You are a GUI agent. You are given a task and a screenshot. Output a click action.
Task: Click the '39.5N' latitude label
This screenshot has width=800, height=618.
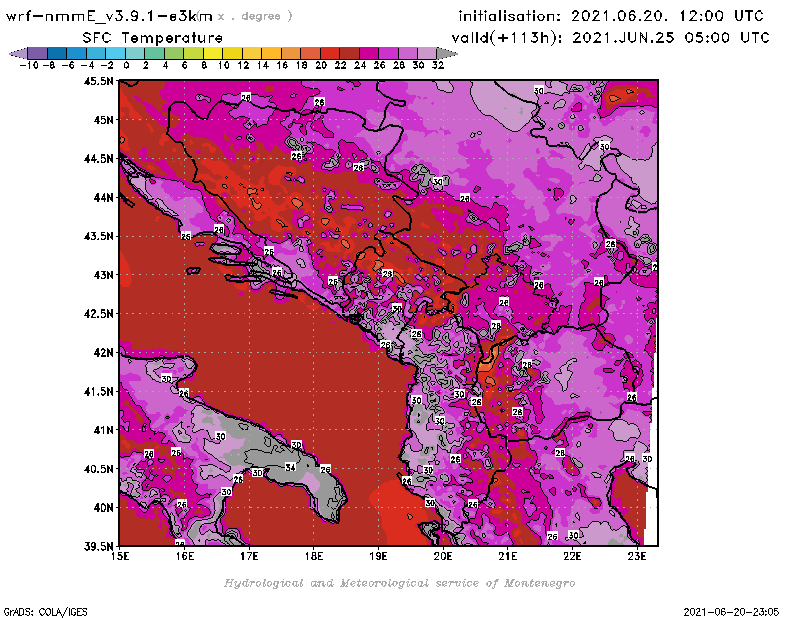pos(98,547)
